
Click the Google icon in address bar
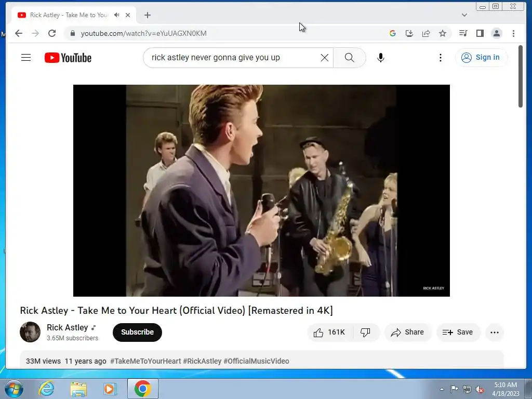point(393,33)
